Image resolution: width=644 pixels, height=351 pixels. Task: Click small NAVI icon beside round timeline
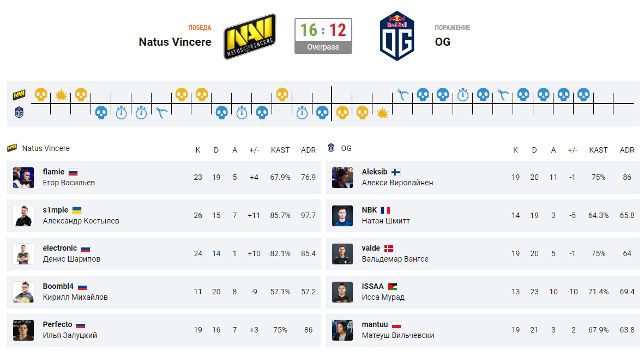point(19,95)
